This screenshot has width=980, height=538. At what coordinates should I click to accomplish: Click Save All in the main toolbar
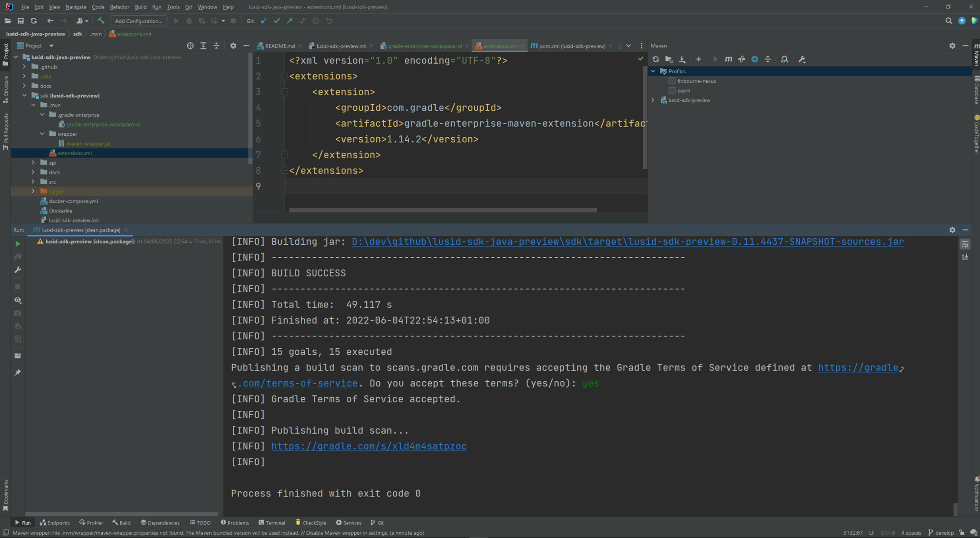click(x=21, y=21)
